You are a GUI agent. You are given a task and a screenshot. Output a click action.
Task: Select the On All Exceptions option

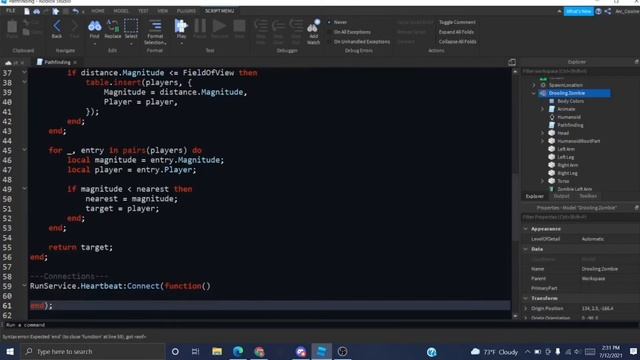[349, 32]
